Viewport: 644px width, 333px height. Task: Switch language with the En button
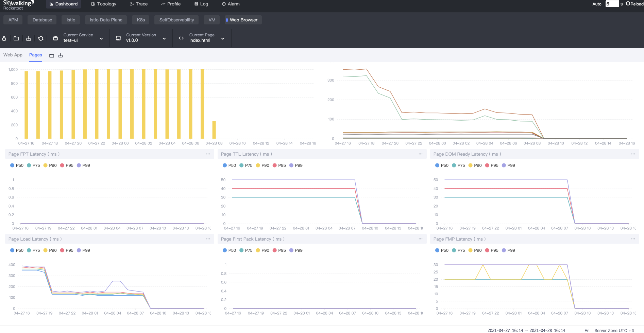tap(587, 331)
